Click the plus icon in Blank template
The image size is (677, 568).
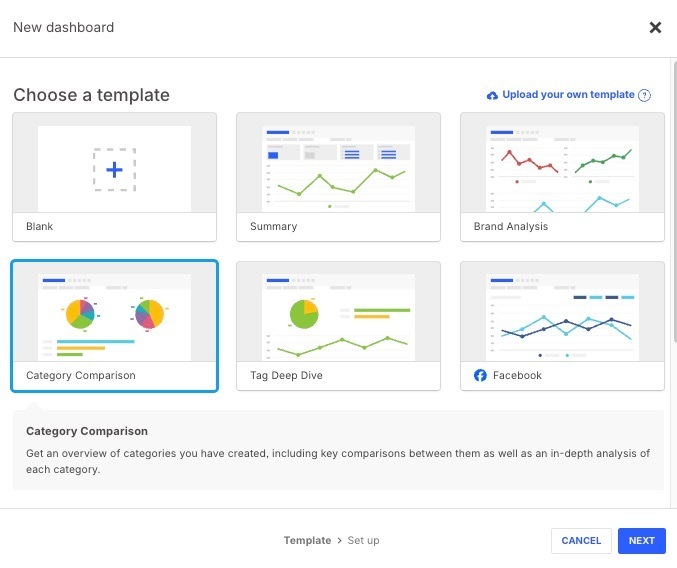click(x=114, y=170)
